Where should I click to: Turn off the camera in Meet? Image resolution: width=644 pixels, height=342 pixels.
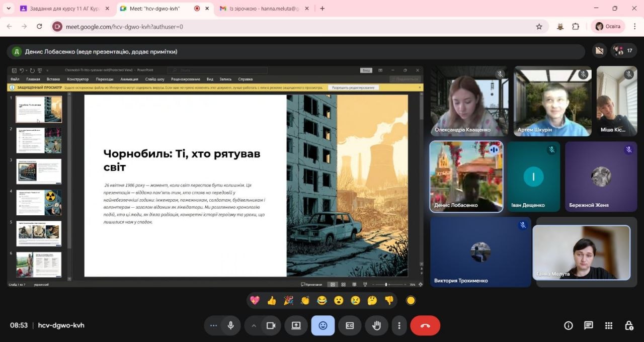[271, 325]
